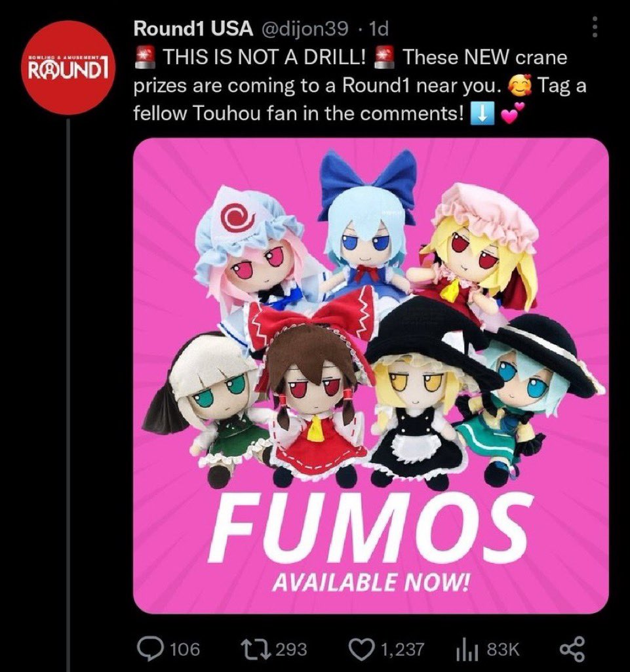Viewport: 630px width, 672px height.
Task: Open the Round1 red profile avatar
Action: pos(68,68)
